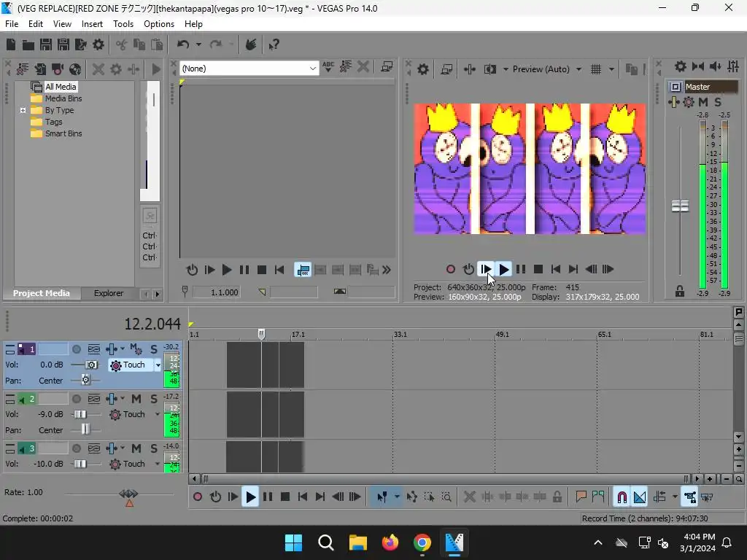
Task: Toggle Mute on track 3
Action: click(x=136, y=448)
